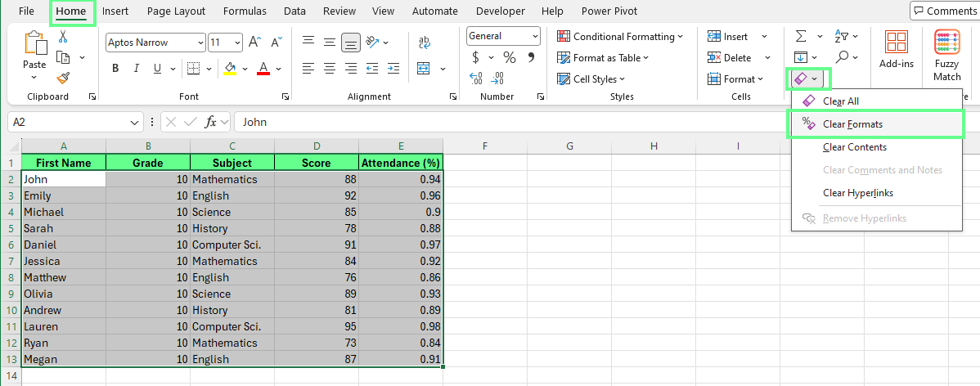Click Increase Font Size icon
The width and height of the screenshot is (980, 386).
coord(254,43)
